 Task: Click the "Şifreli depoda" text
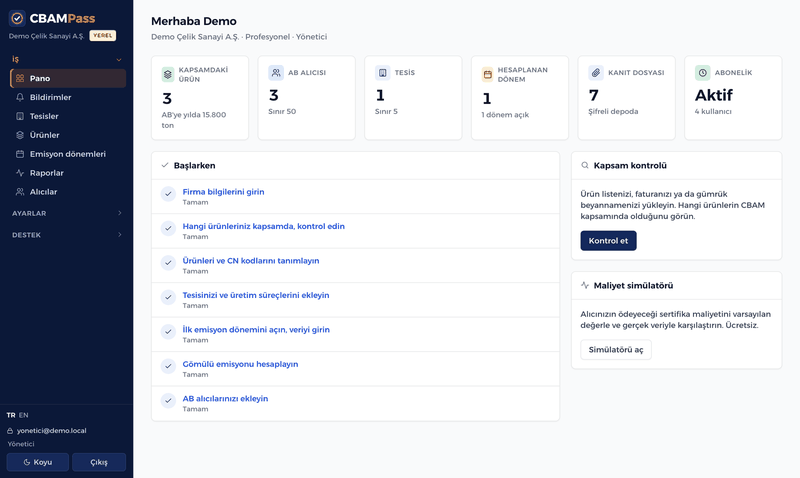coord(613,111)
